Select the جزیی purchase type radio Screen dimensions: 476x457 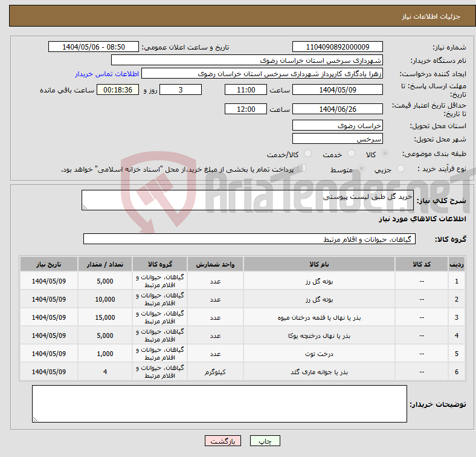pyautogui.click(x=400, y=168)
